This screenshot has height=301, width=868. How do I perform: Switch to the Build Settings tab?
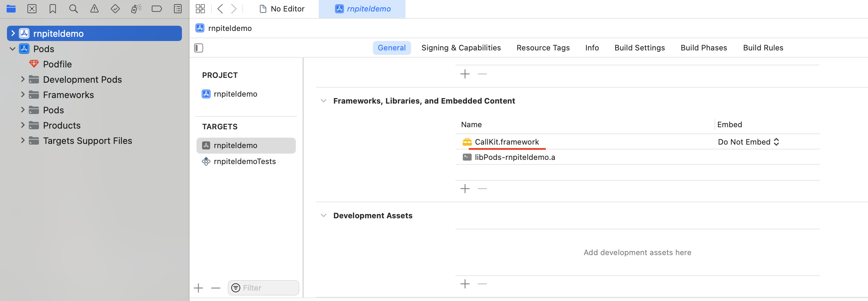point(640,48)
